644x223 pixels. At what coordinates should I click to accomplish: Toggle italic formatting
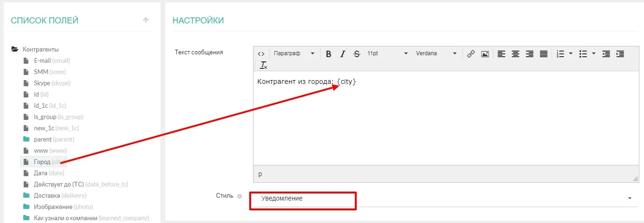pyautogui.click(x=343, y=54)
